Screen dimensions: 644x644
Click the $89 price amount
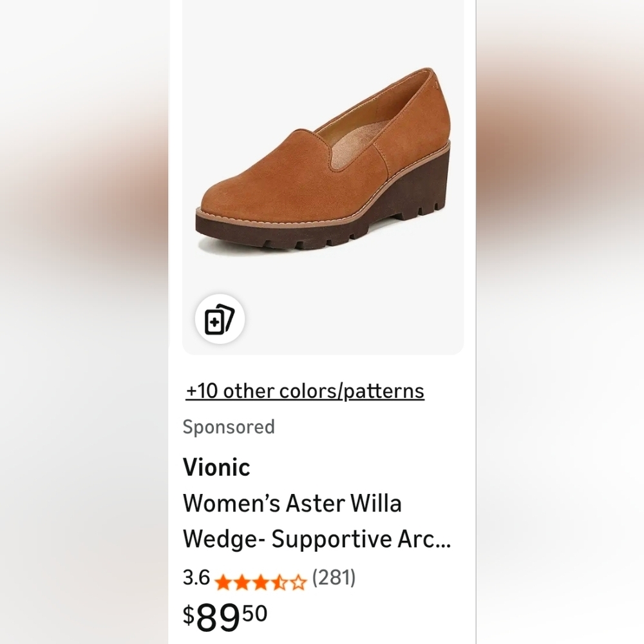click(218, 618)
